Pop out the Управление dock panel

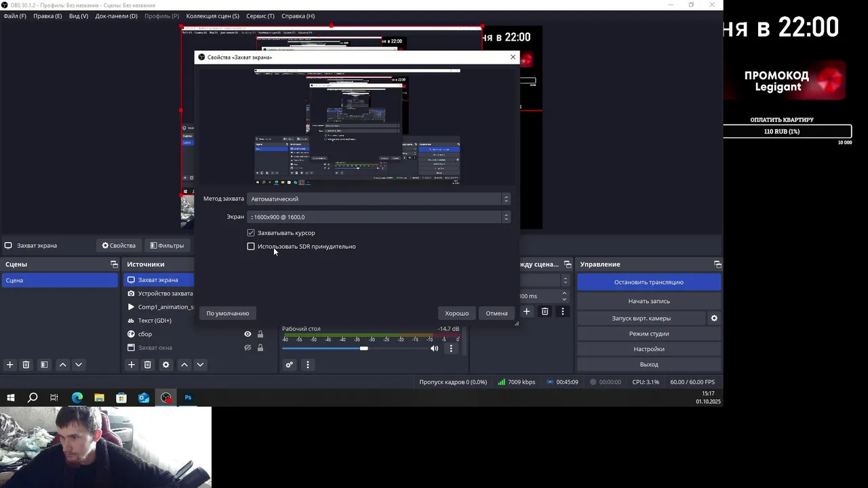(x=717, y=264)
